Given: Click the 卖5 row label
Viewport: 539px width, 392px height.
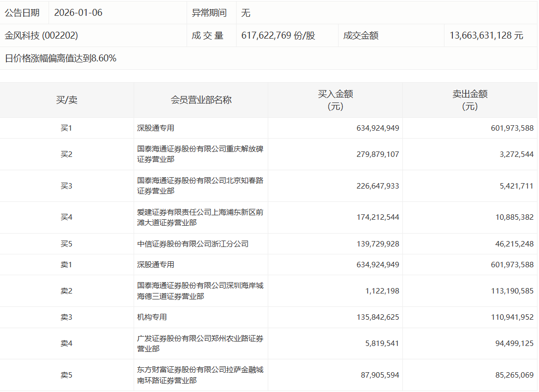Looking at the screenshot, I should coord(66,375).
